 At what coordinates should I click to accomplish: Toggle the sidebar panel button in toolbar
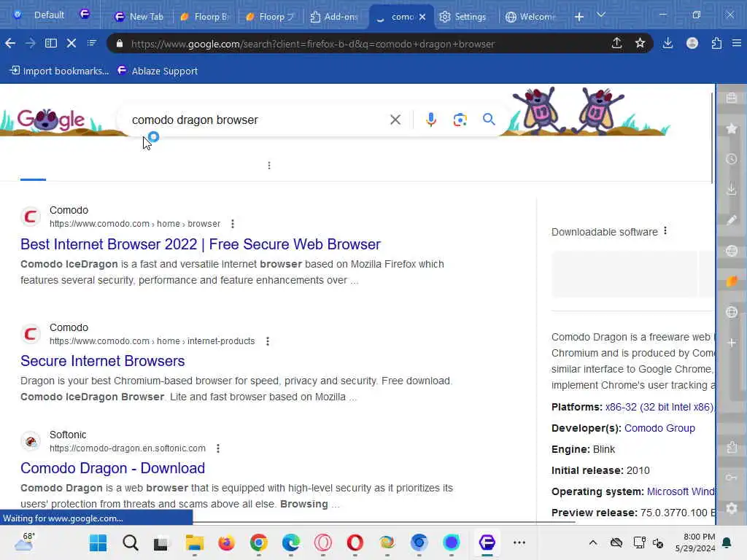click(51, 44)
